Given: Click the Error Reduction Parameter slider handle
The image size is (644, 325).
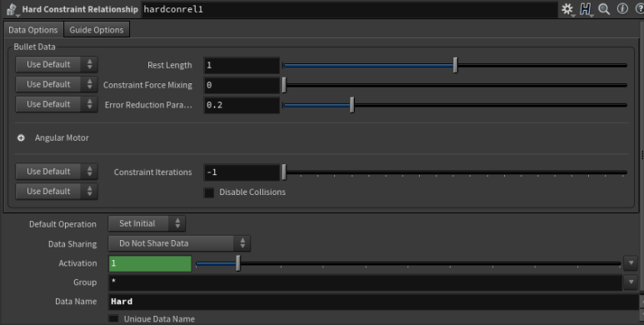Looking at the screenshot, I should [352, 105].
